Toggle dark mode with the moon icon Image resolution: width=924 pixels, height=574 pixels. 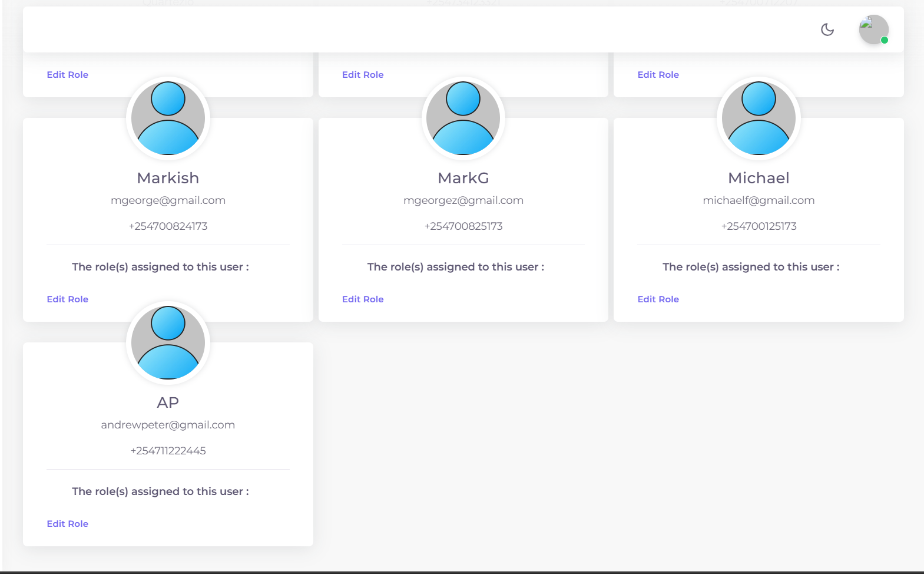[x=827, y=29]
